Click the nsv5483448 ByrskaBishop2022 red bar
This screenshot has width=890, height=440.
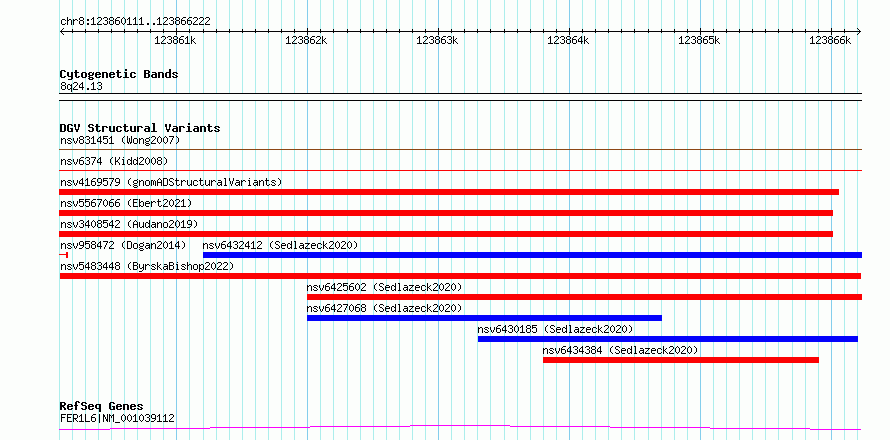pos(460,276)
